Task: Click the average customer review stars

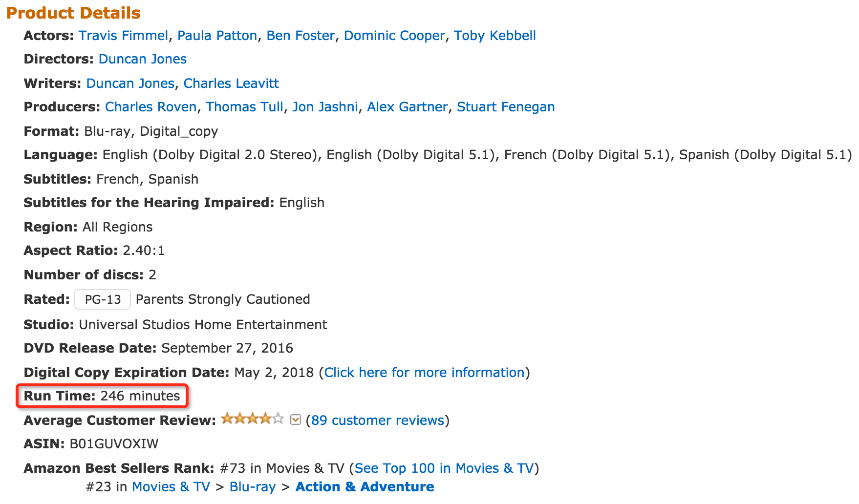Action: click(x=252, y=419)
